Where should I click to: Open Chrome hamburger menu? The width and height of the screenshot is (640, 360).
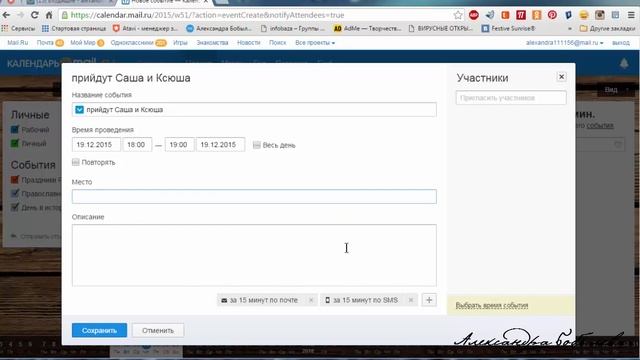tap(631, 15)
